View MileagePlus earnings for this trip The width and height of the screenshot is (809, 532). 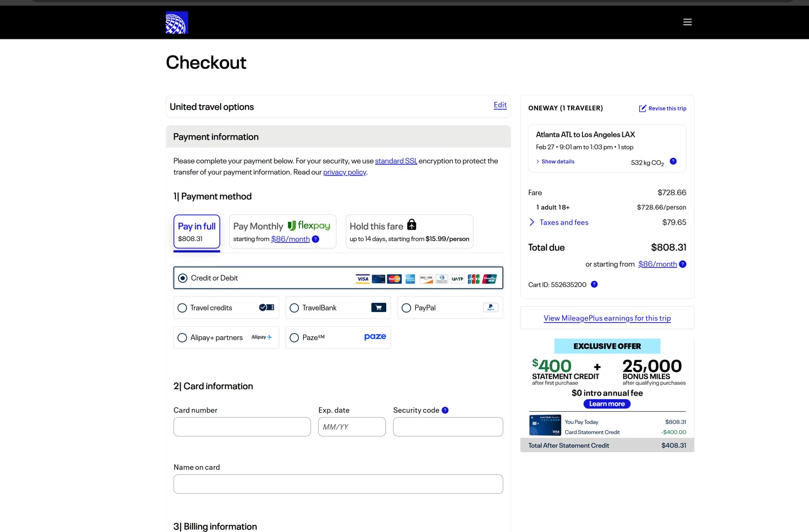coord(607,318)
